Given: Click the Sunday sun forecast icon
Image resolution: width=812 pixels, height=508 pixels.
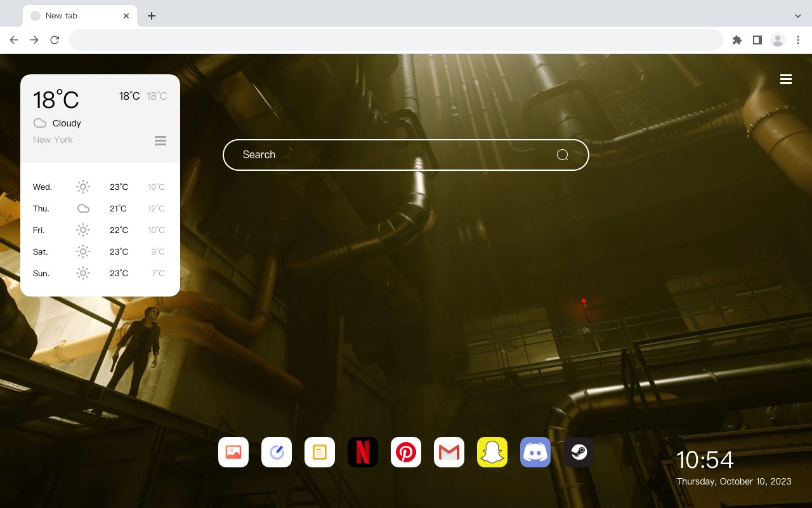Looking at the screenshot, I should pyautogui.click(x=83, y=273).
